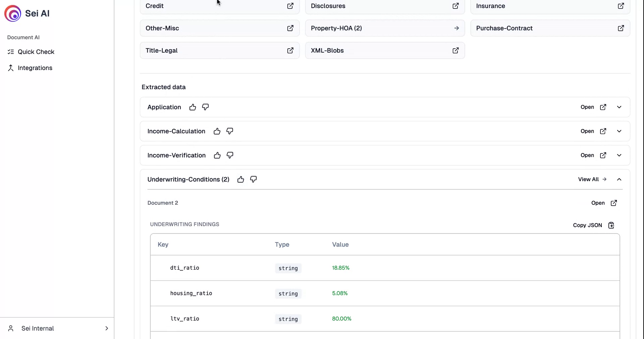644x339 pixels.
Task: Expand the Income-Verification section
Action: point(619,155)
